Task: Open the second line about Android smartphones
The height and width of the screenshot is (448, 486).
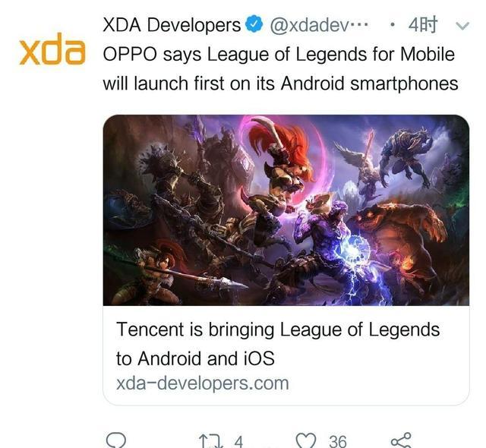Action: (280, 84)
